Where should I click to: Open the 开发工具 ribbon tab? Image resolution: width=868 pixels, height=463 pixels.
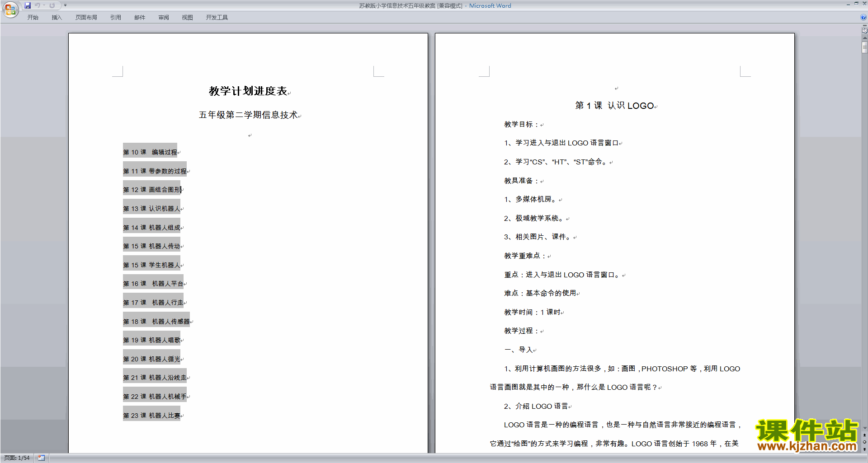pyautogui.click(x=217, y=17)
